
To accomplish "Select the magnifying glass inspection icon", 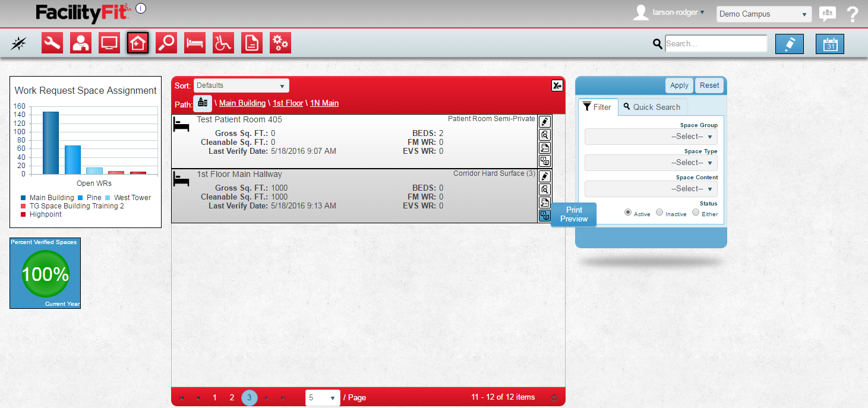I will click(x=166, y=43).
